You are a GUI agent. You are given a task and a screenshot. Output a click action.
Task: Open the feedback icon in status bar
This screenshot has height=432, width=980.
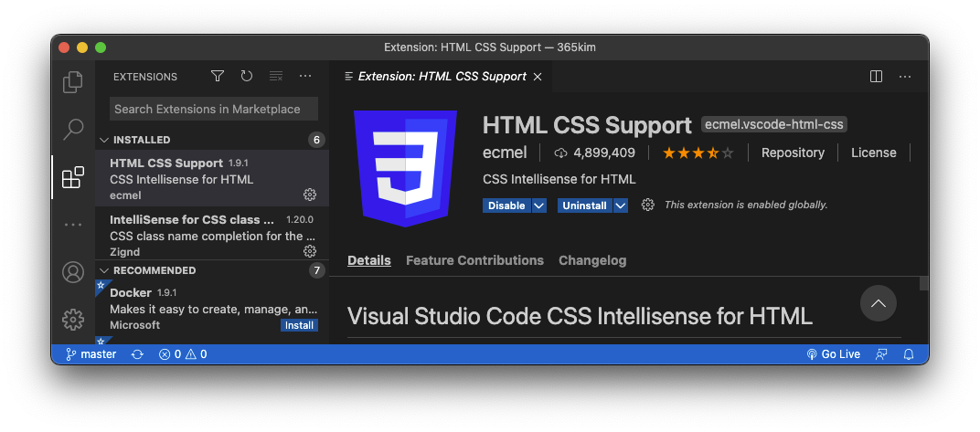(x=882, y=354)
